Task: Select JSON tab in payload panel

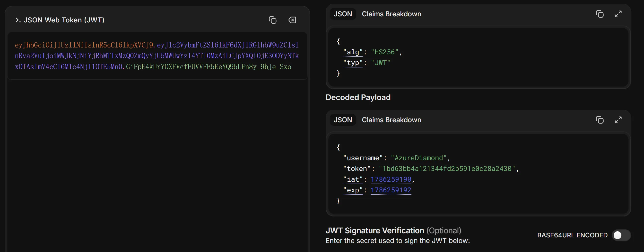Action: (x=343, y=120)
